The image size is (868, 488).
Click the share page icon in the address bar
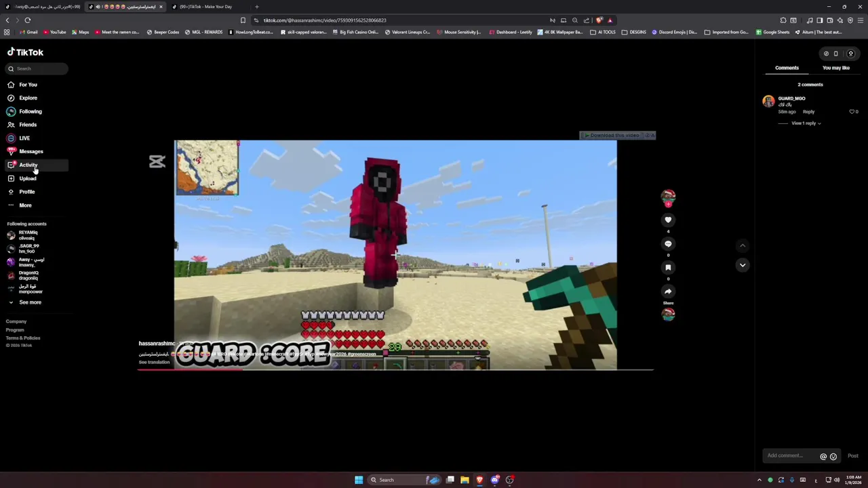587,20
